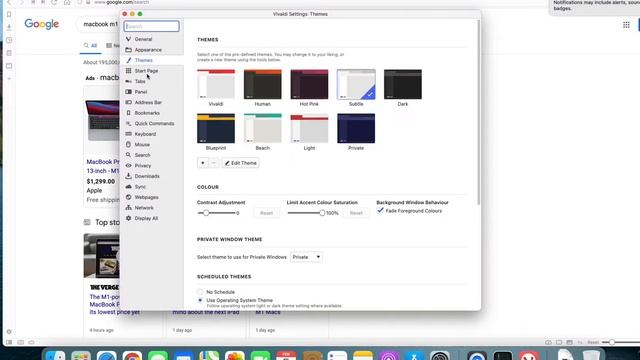The width and height of the screenshot is (640, 360).
Task: Apply the Dark theme
Action: tap(403, 84)
